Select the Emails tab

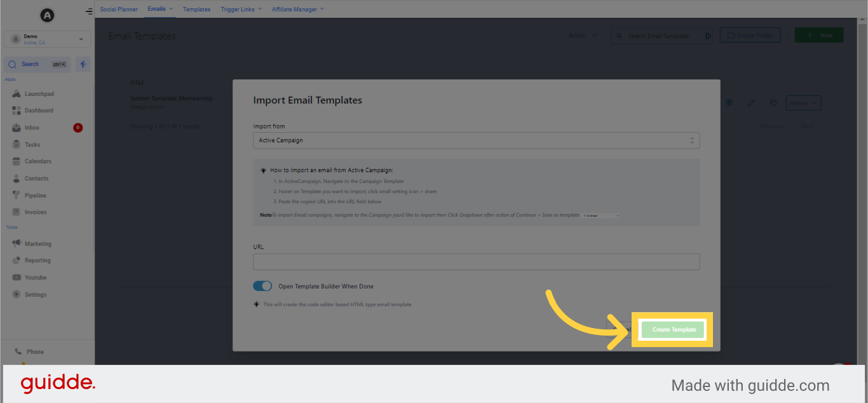(x=156, y=9)
